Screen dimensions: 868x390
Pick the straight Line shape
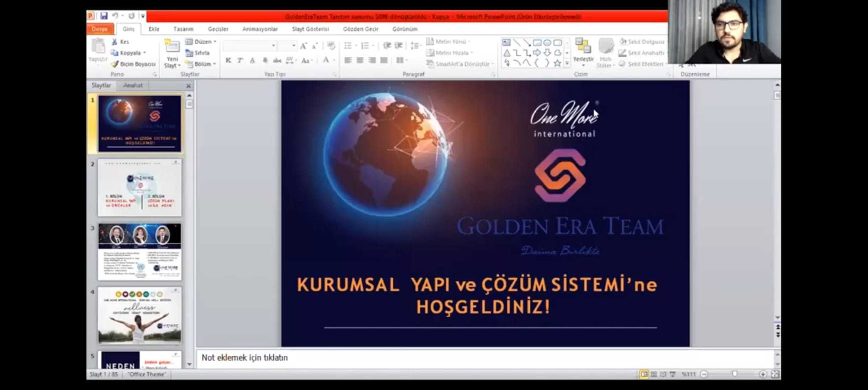pyautogui.click(x=517, y=42)
